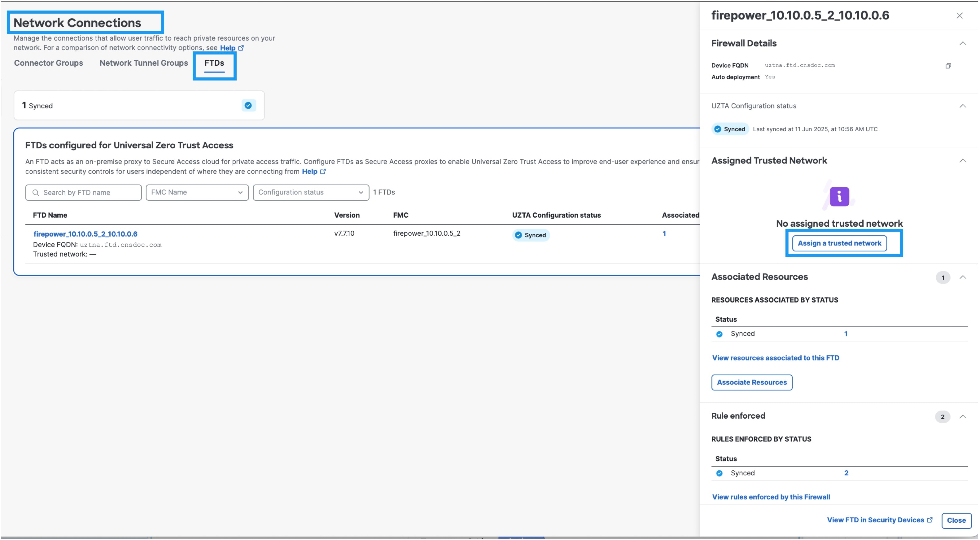Click Last synced at 11 Jun 2025 text
The width and height of the screenshot is (980, 540).
pos(815,129)
